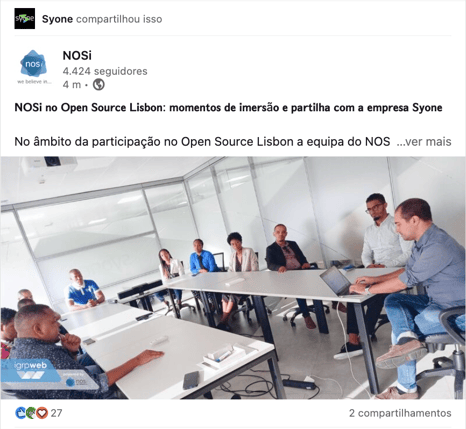Open the NOSi page name link
Viewport: 466px width, 429px height.
(x=77, y=55)
